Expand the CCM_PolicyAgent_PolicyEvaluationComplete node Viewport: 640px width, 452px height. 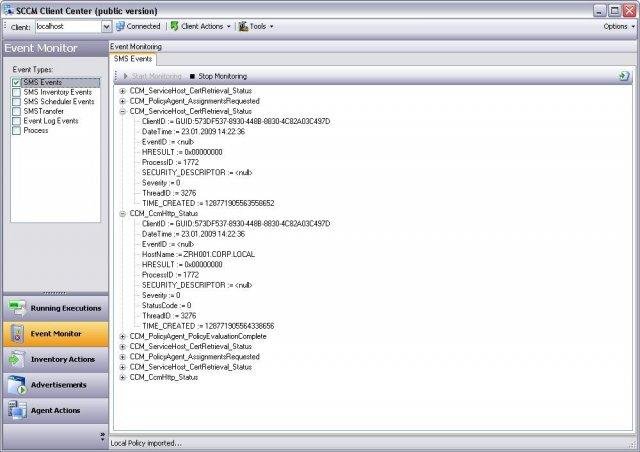[x=122, y=336]
